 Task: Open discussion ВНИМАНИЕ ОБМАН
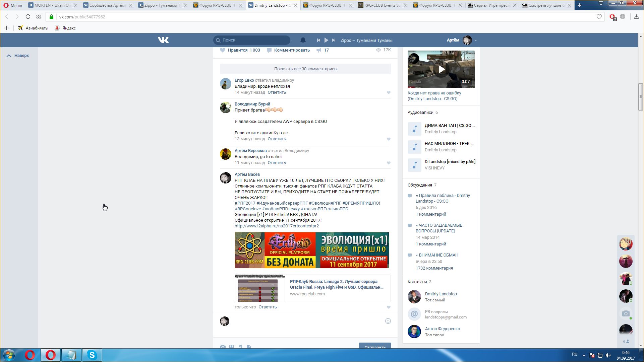pos(437,255)
